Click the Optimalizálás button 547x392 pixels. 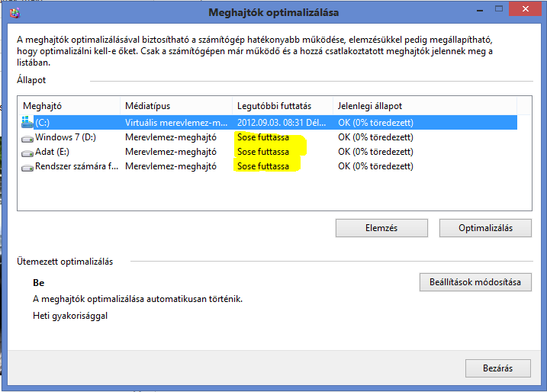click(x=486, y=228)
